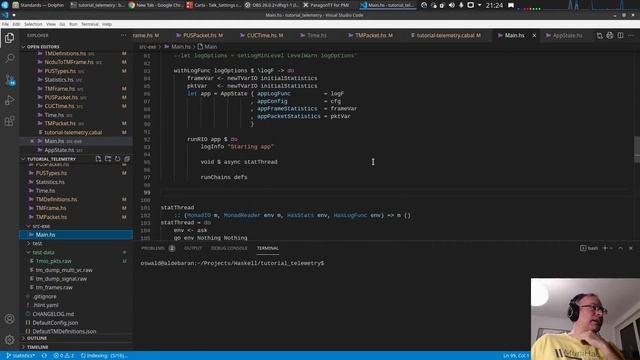This screenshot has height=360, width=640.
Task: Open the Terminal menu
Action: 90,24
